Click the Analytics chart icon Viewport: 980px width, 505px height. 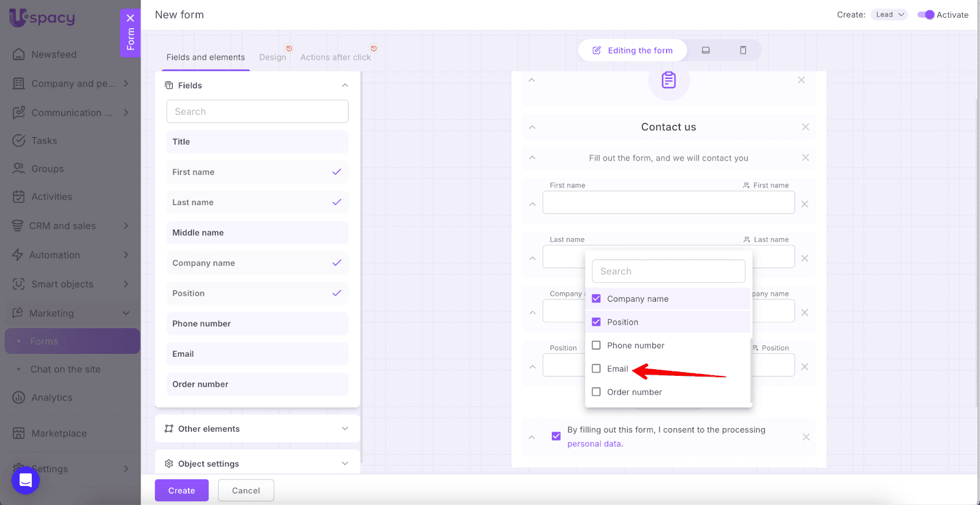point(19,397)
